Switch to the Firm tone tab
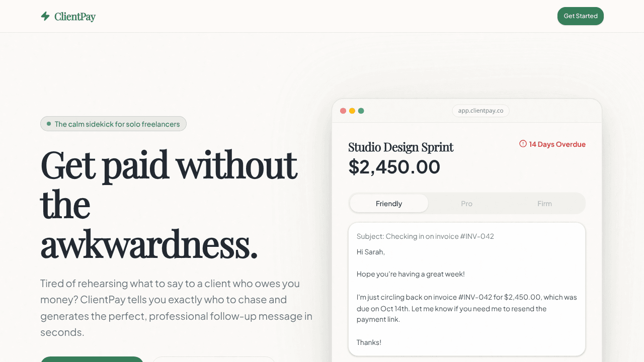 pos(544,204)
